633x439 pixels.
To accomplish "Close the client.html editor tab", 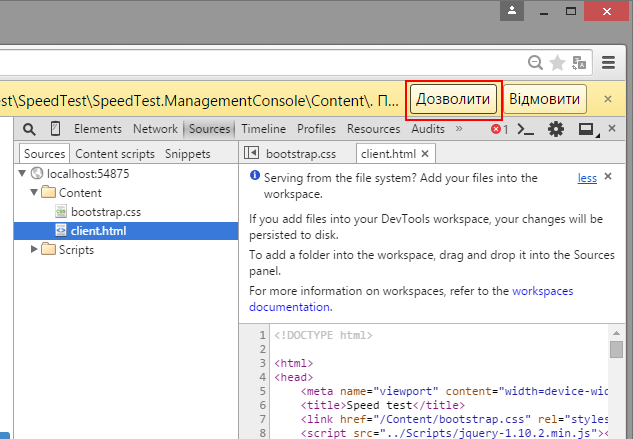I will coord(425,154).
